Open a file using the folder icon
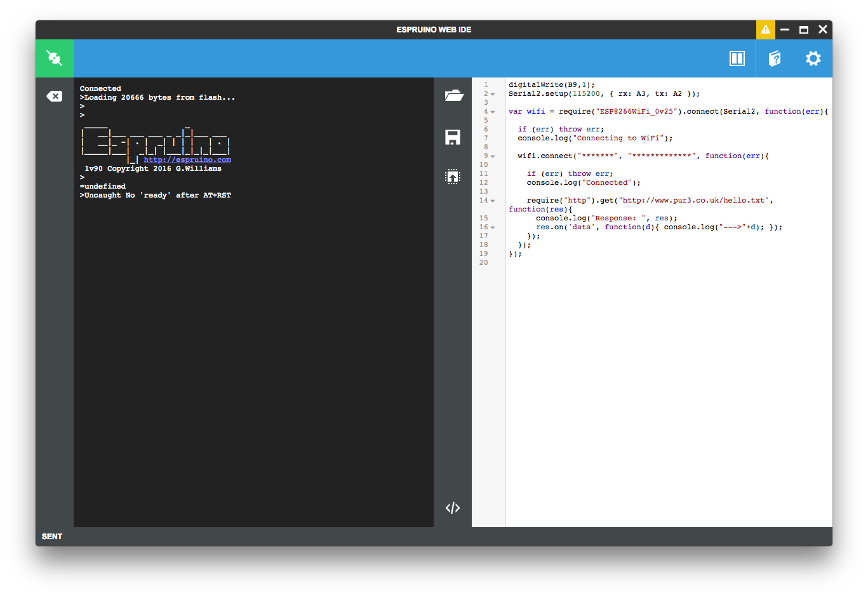 coord(453,96)
